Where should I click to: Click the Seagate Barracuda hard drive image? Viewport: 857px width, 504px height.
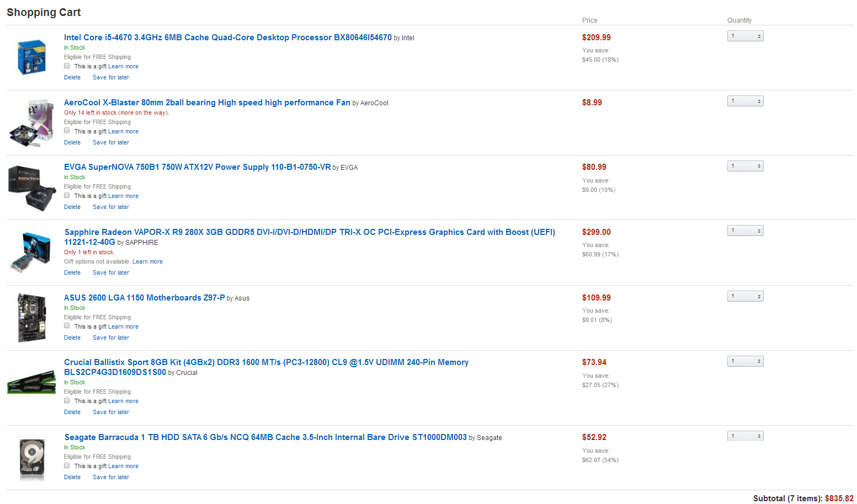32,458
